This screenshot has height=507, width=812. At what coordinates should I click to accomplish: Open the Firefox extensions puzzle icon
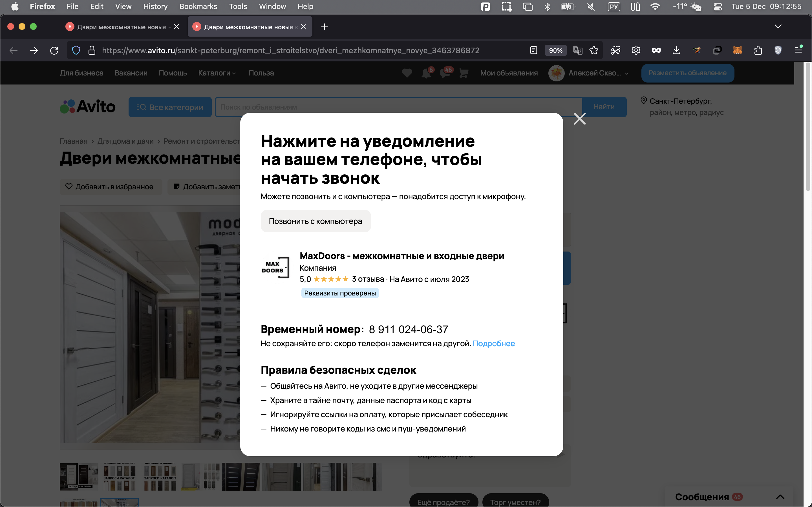(x=758, y=51)
